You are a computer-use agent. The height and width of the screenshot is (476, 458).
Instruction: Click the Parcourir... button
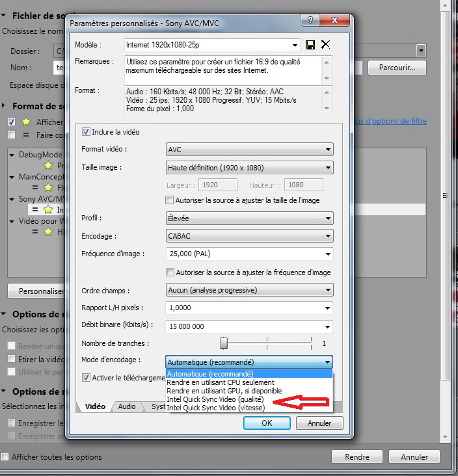(x=397, y=68)
